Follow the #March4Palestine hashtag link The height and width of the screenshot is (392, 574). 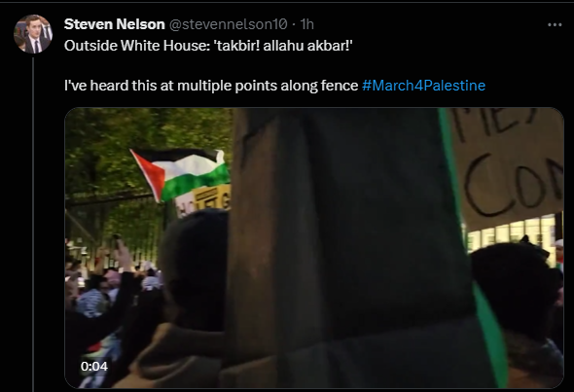(423, 86)
